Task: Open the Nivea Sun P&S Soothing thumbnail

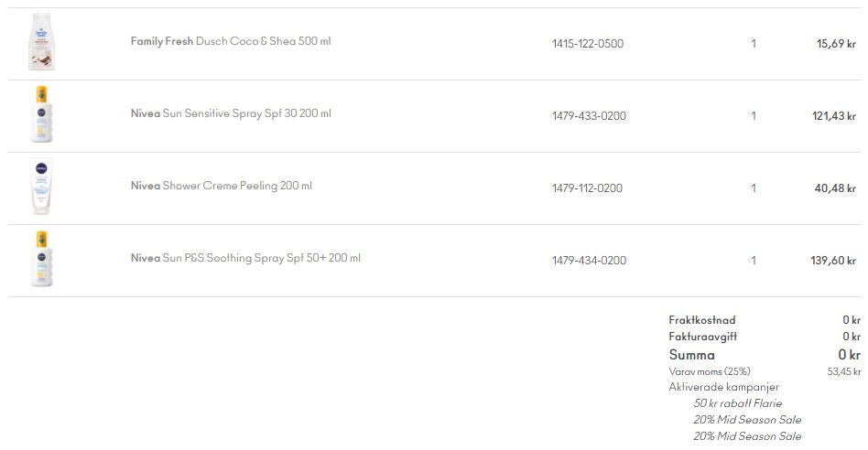Action: (x=41, y=259)
